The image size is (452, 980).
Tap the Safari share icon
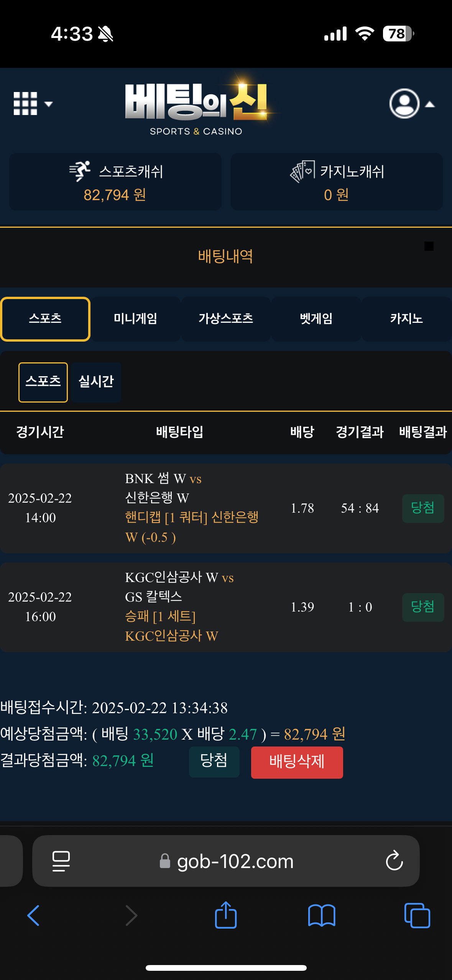[226, 915]
